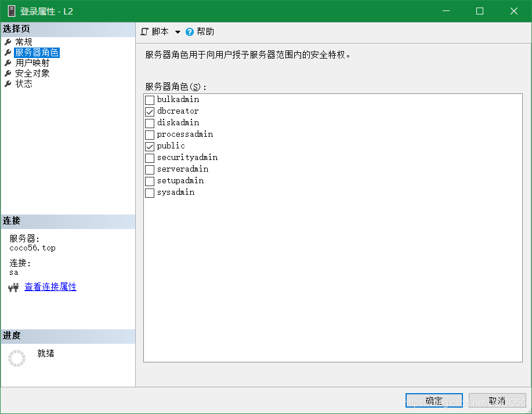The height and width of the screenshot is (414, 532).
Task: Open the 常规 page
Action: tap(24, 42)
